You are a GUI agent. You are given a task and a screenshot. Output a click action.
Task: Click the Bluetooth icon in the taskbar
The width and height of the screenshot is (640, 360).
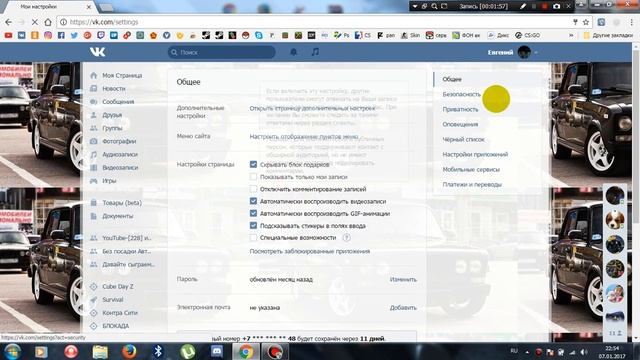tap(158, 351)
